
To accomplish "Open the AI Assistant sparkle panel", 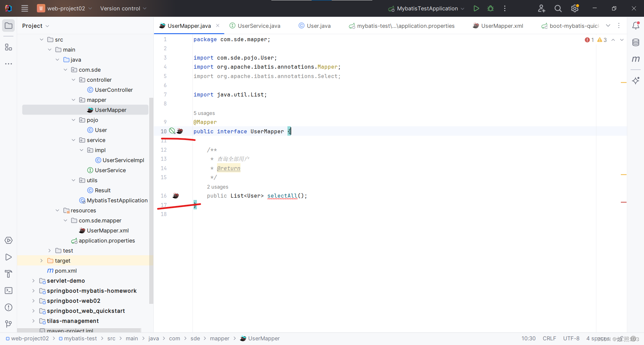I will [x=636, y=80].
